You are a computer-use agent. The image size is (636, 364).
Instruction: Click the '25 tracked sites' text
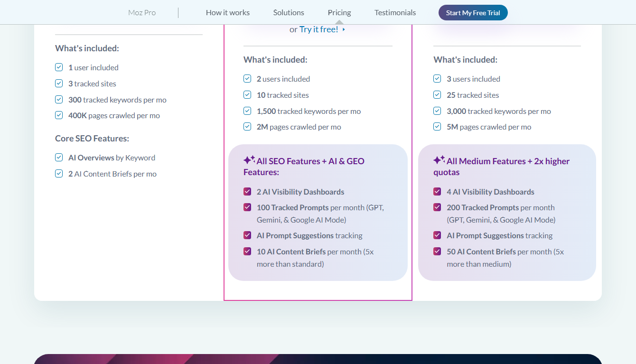coord(473,95)
